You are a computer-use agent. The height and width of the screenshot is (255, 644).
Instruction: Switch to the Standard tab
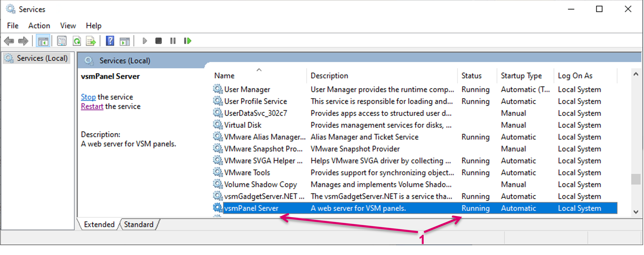pos(138,224)
